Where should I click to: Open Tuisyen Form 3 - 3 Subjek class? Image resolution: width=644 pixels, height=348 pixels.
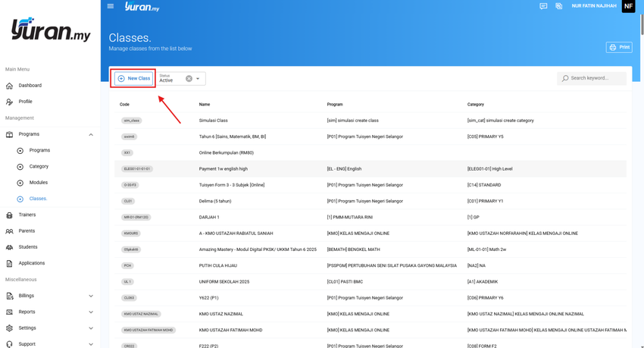[x=232, y=185]
